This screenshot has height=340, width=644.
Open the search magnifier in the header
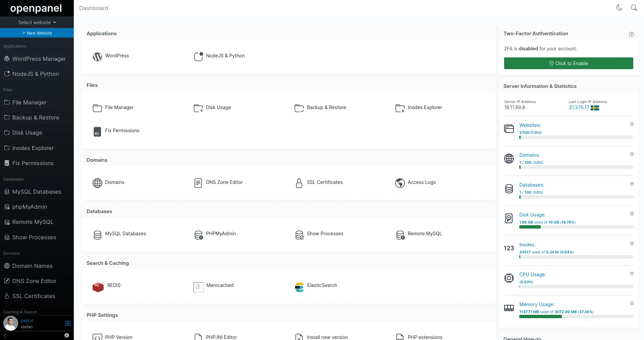pos(634,7)
